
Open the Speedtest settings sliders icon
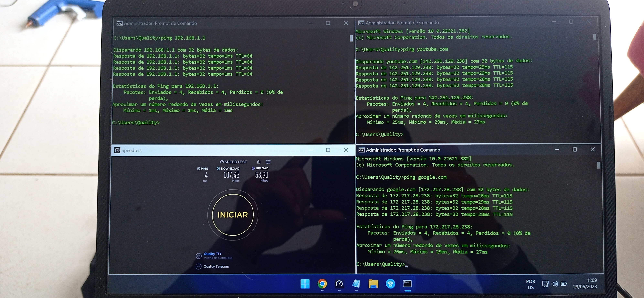(x=268, y=162)
